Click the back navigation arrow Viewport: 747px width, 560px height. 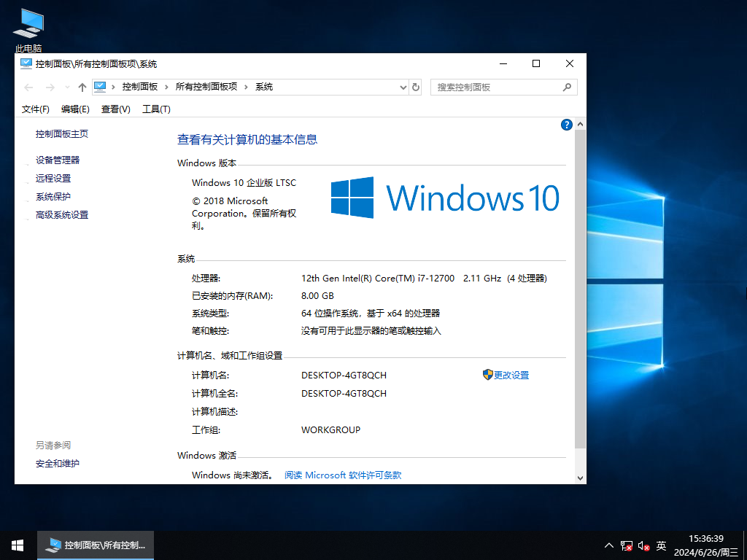point(28,87)
